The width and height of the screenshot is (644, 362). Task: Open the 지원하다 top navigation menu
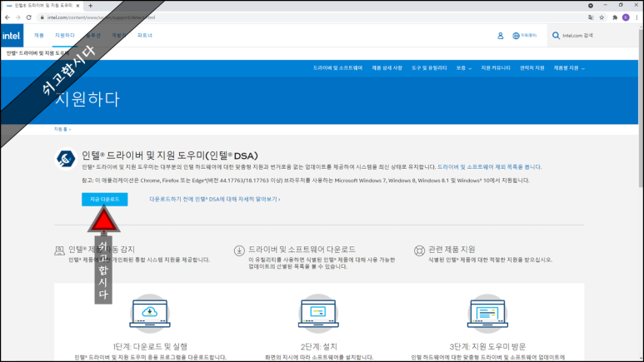tap(65, 36)
